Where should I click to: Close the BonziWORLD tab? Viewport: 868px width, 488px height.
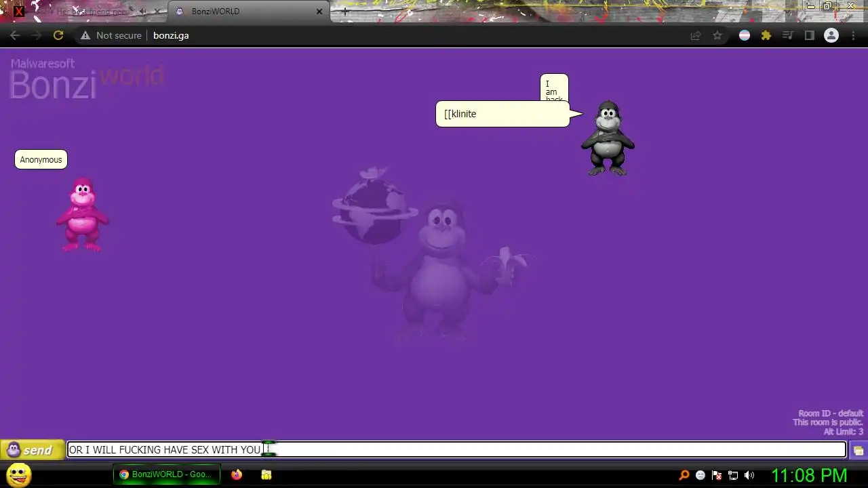[319, 12]
